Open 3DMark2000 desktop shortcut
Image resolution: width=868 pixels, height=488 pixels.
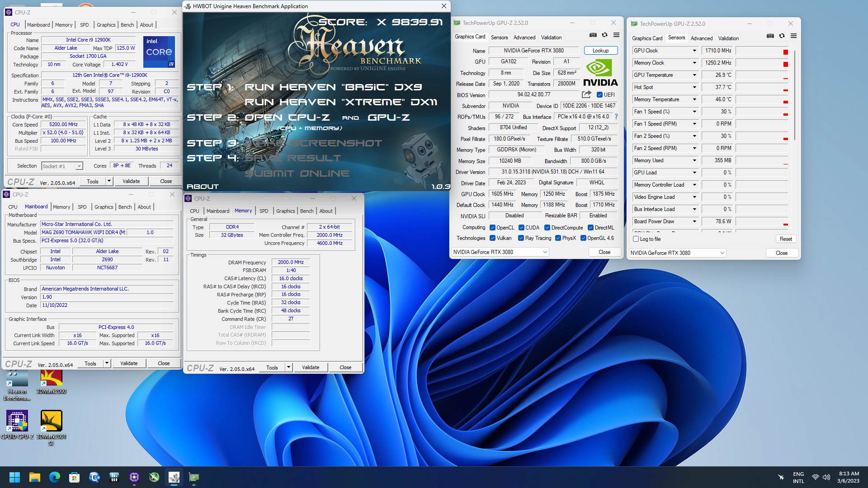click(51, 382)
